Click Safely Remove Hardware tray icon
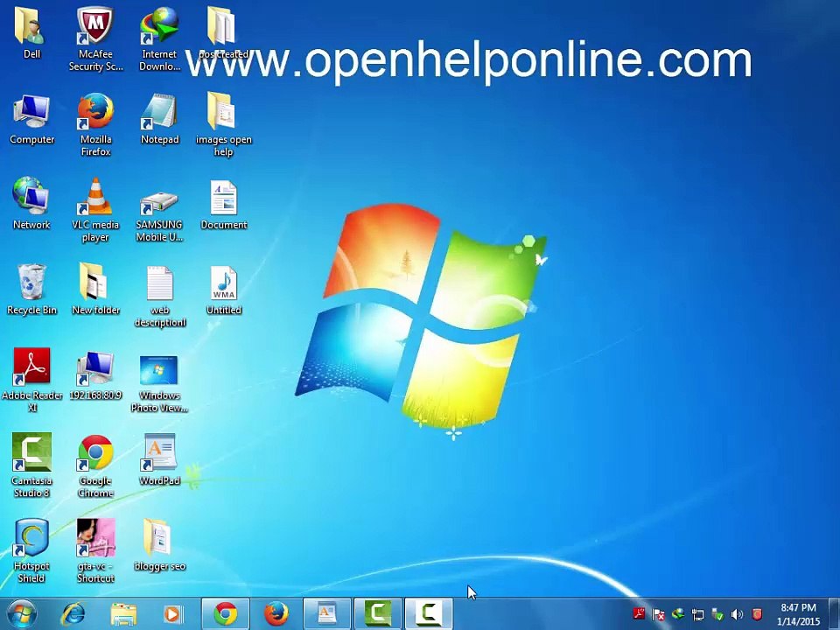This screenshot has height=630, width=840. click(x=717, y=614)
